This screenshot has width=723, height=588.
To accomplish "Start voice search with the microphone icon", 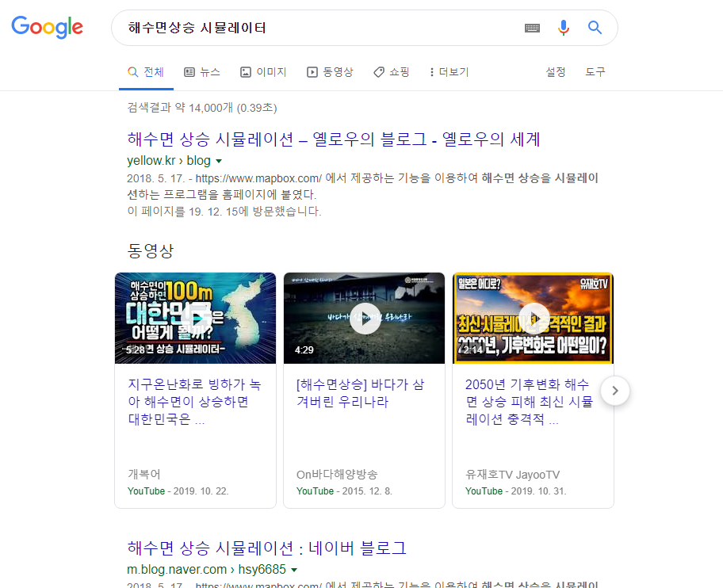I will [563, 28].
